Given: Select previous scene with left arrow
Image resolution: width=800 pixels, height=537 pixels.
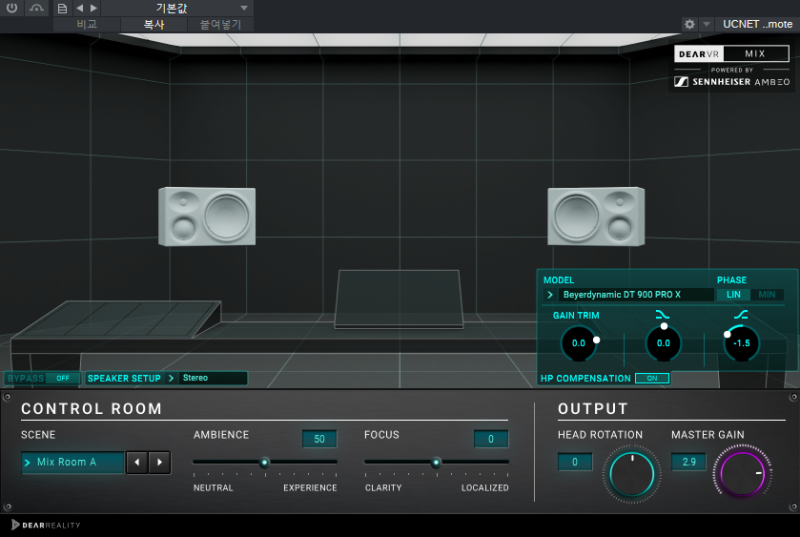Looking at the screenshot, I should click(137, 462).
